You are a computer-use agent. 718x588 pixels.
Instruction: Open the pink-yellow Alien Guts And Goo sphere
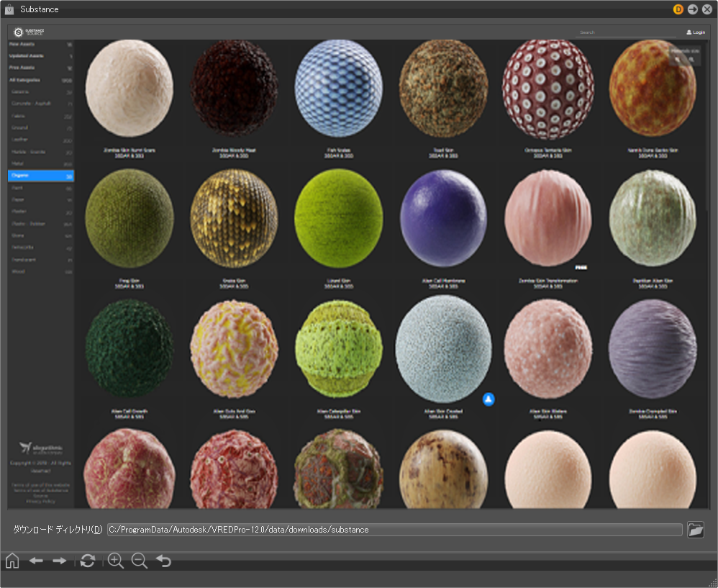[x=234, y=348]
